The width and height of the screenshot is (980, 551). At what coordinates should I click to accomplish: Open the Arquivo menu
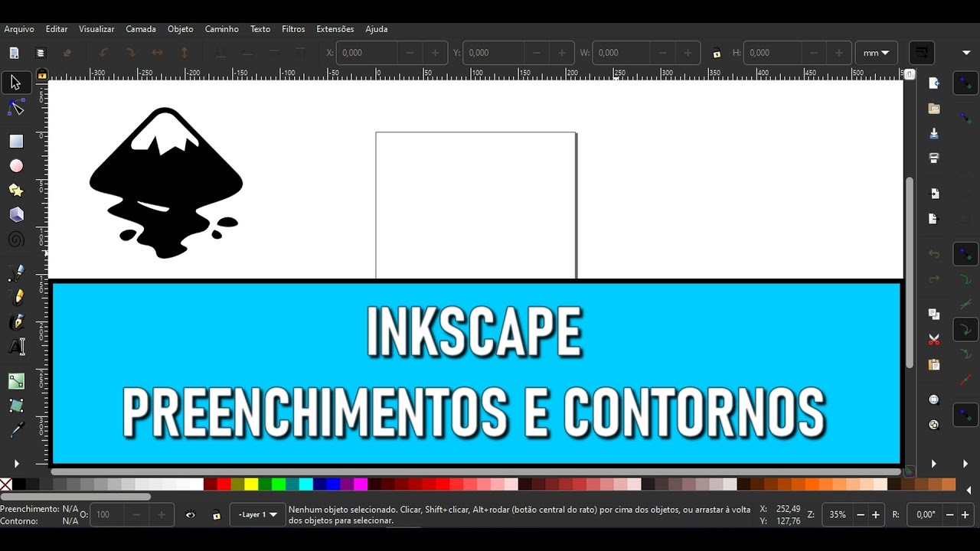coord(19,29)
